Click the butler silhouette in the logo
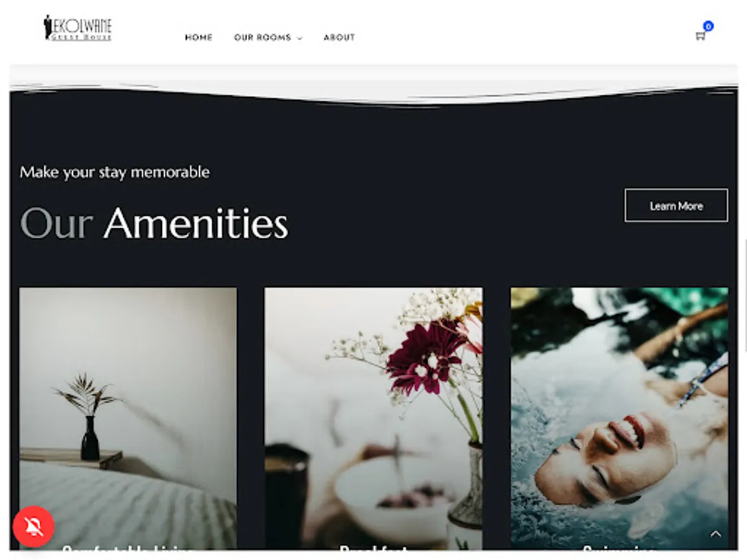This screenshot has width=747, height=560. (x=47, y=27)
